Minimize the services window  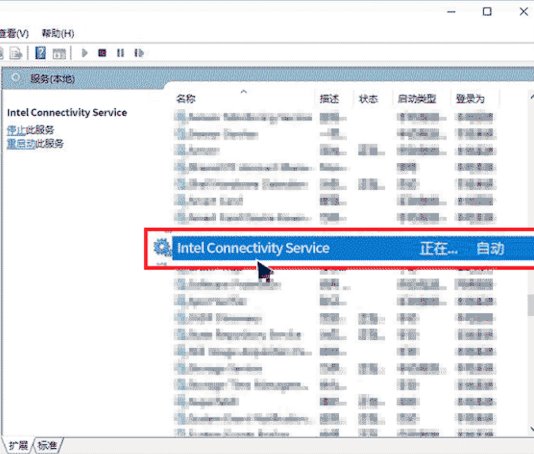pyautogui.click(x=451, y=12)
